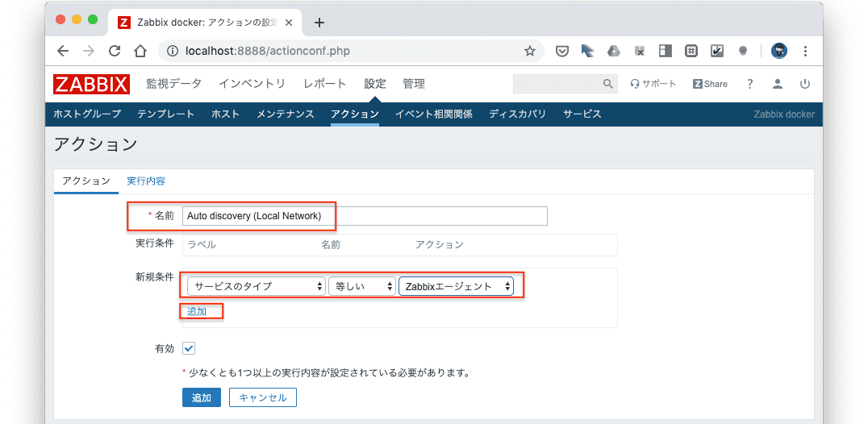868x424 pixels.
Task: Click the black-and-white panel extension icon
Action: pos(665,52)
